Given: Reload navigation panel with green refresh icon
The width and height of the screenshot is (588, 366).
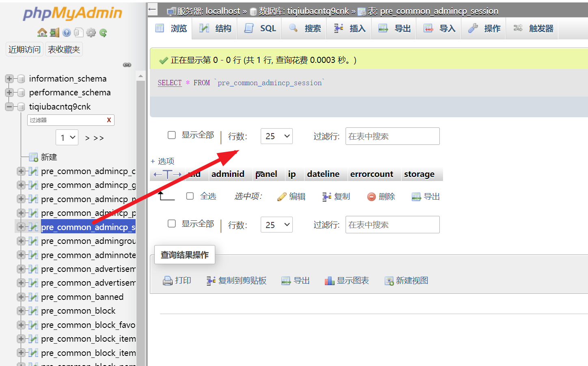Looking at the screenshot, I should [103, 33].
